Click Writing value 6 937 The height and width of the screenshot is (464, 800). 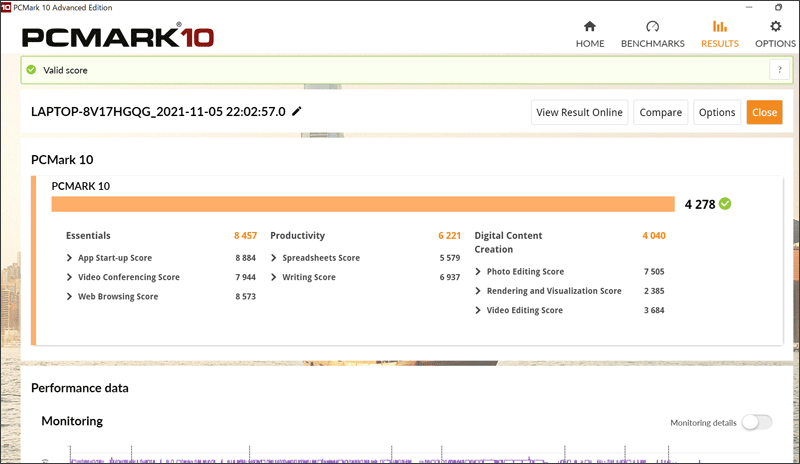(x=449, y=277)
